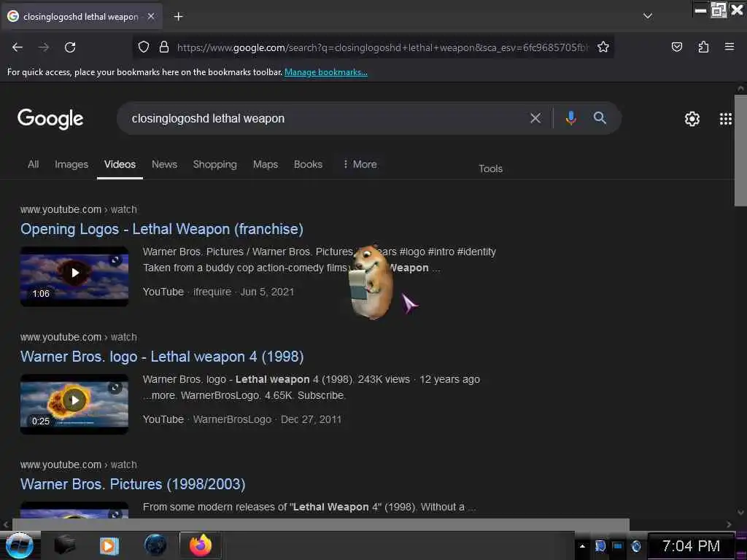Click the horizontal page scrollbar thumb
Screen dimensions: 747x560
pos(321,524)
